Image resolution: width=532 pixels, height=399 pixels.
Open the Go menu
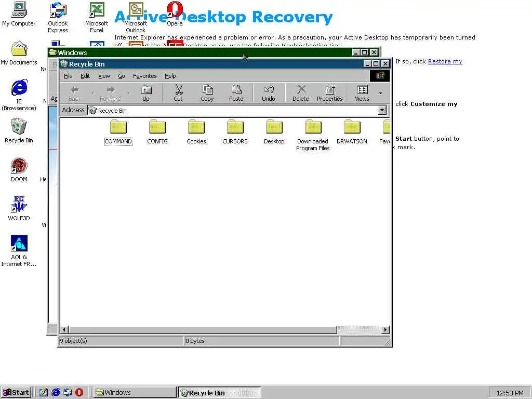pos(122,76)
